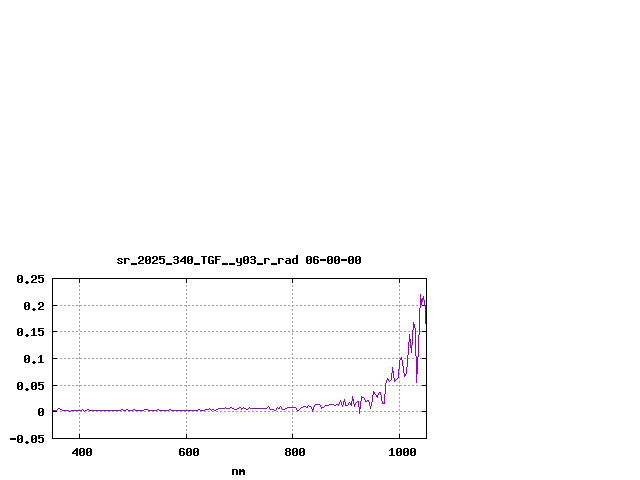The width and height of the screenshot is (640, 480).
Task: Click the 0.2 tick label on y-axis
Action: [34, 306]
